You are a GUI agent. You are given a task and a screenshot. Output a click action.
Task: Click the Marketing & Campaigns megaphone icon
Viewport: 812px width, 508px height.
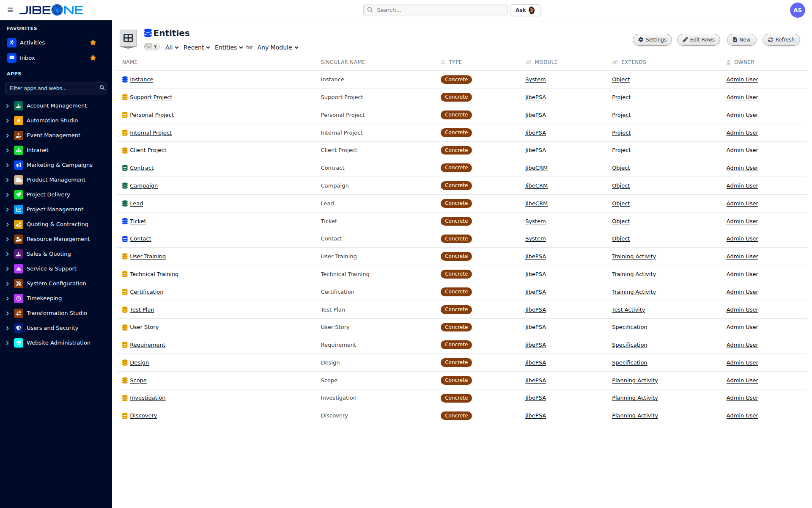(19, 165)
